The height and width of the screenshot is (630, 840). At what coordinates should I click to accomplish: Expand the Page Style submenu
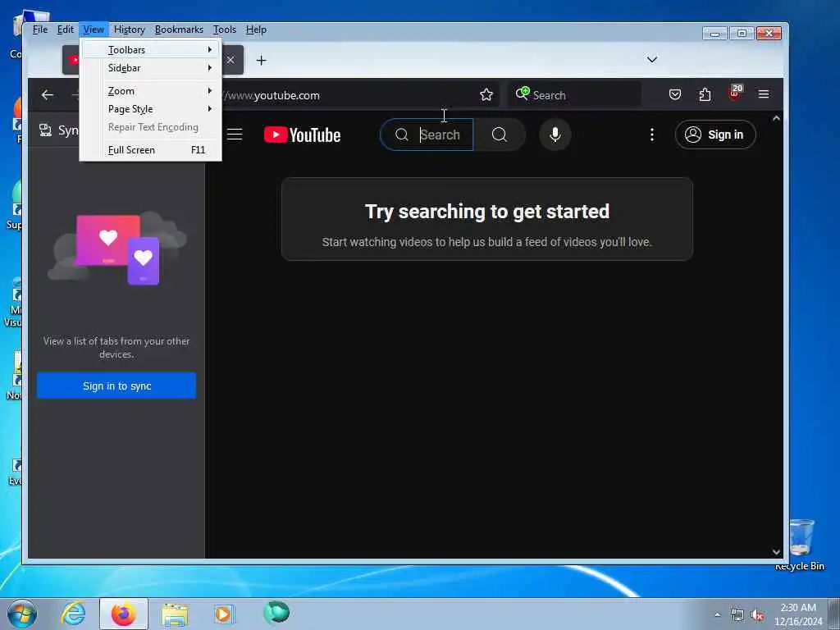pos(151,109)
